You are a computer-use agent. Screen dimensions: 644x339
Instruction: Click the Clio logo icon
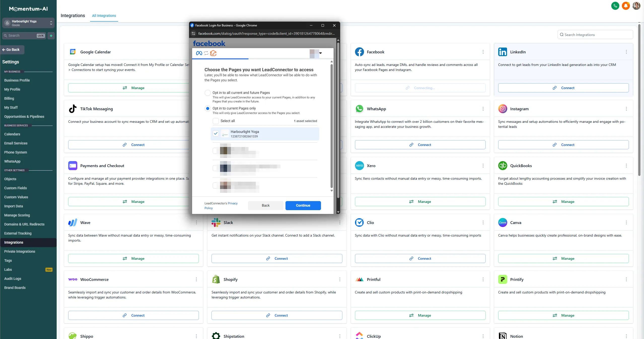click(x=359, y=222)
